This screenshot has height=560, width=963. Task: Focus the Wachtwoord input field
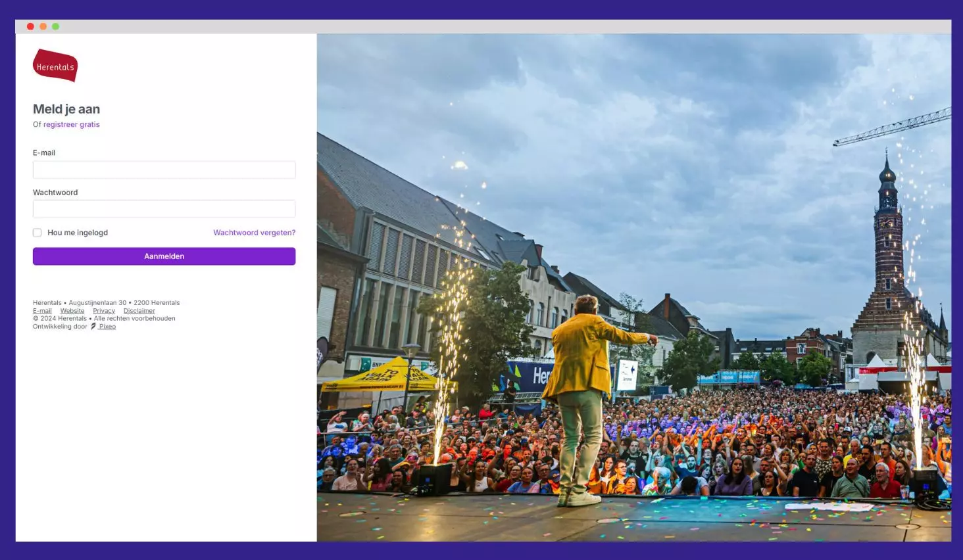point(164,210)
